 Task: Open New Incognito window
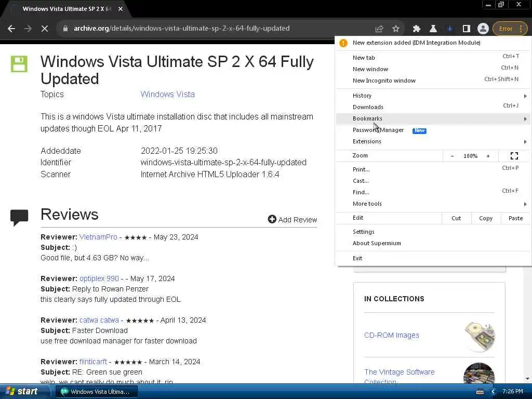(x=433, y=81)
